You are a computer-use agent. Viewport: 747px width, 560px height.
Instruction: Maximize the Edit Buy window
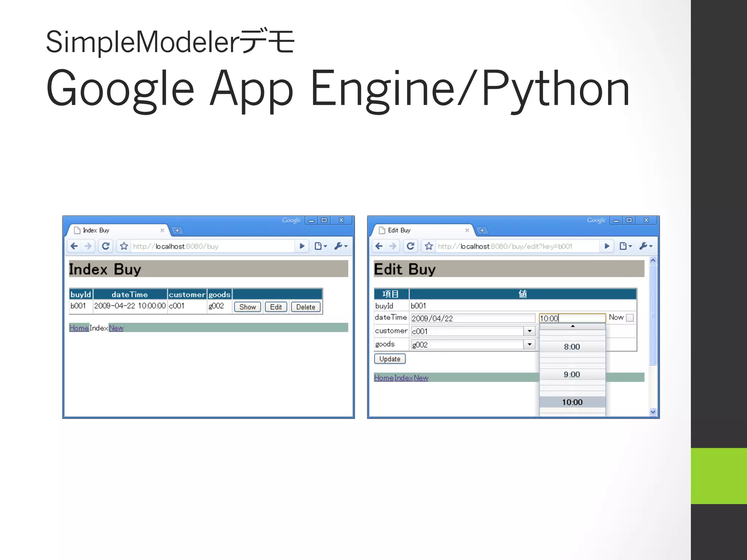pyautogui.click(x=629, y=220)
